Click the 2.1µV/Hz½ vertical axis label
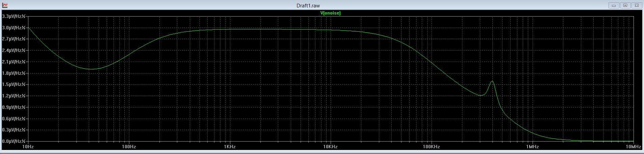 [14, 62]
